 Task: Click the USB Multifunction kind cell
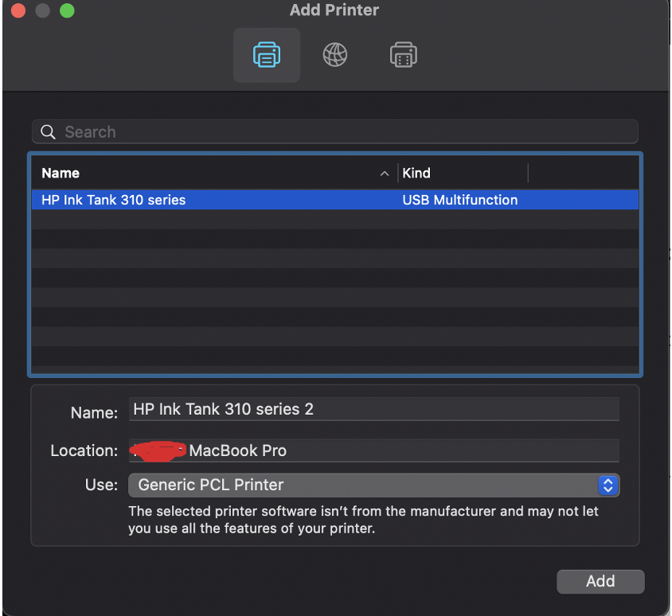pyautogui.click(x=460, y=200)
